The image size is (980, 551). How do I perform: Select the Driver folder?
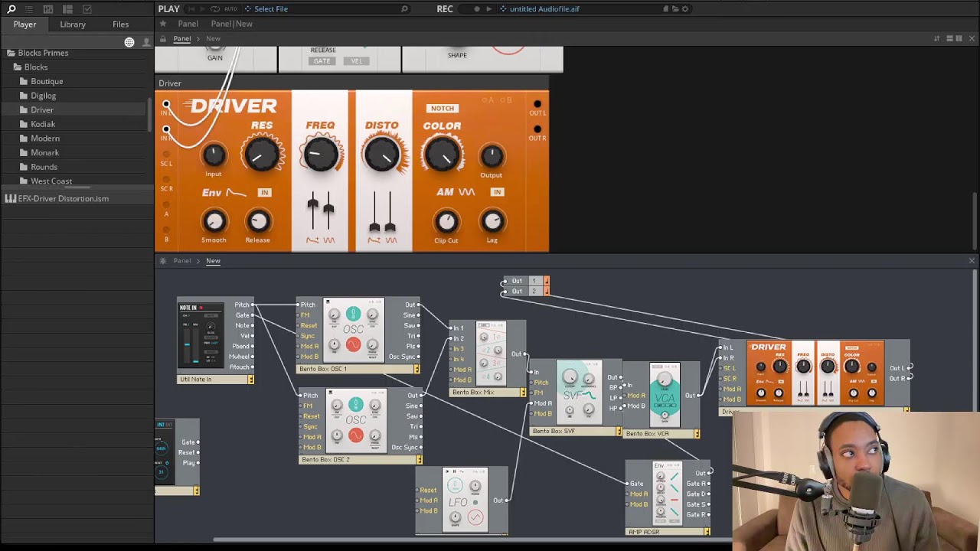coord(42,110)
